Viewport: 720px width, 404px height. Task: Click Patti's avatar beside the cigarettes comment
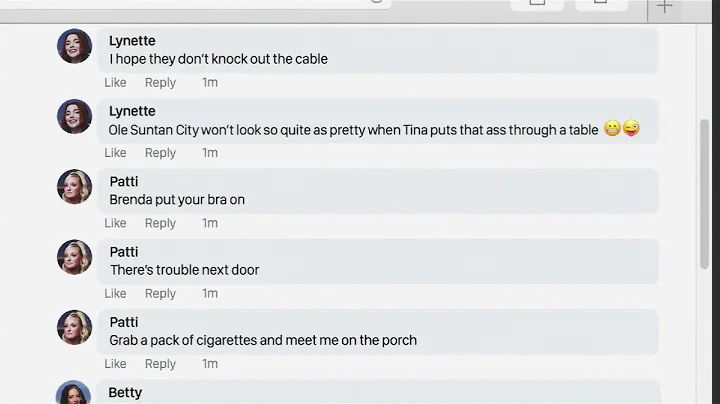click(x=74, y=327)
